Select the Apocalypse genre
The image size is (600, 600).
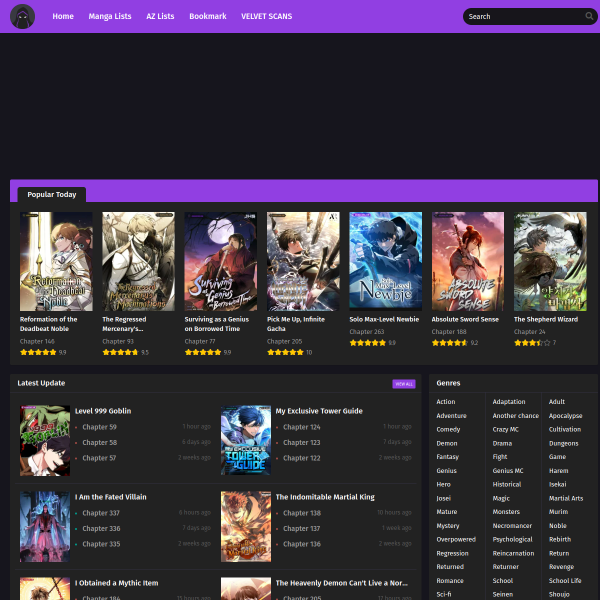tap(566, 416)
